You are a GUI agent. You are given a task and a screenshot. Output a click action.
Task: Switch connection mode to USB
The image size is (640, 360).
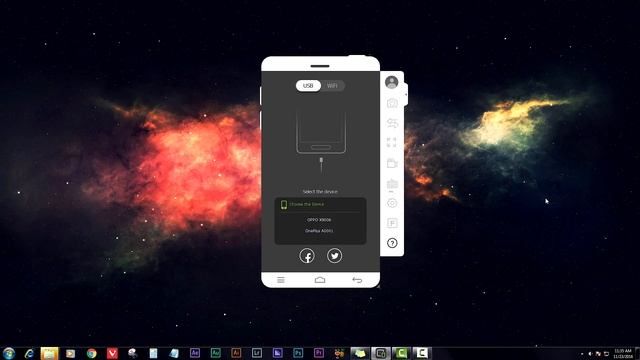308,86
